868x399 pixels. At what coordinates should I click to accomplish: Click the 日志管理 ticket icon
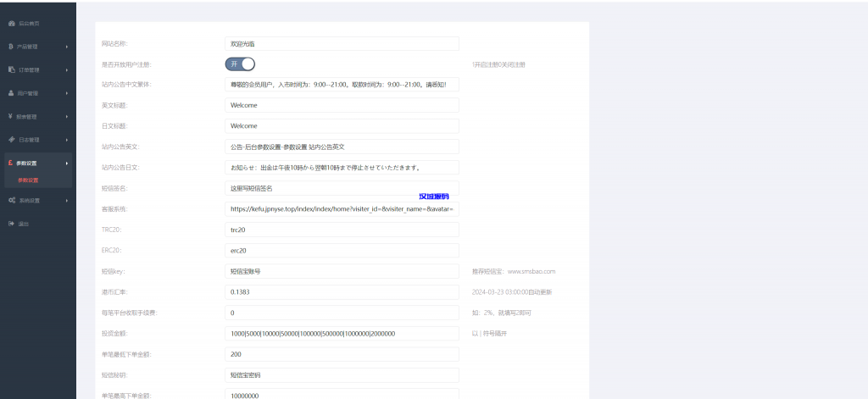[10, 139]
